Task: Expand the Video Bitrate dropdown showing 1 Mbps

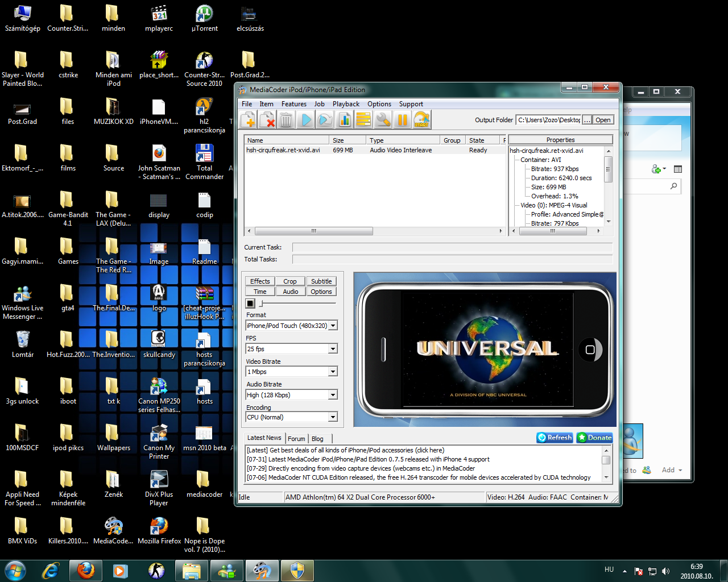Action: [333, 372]
